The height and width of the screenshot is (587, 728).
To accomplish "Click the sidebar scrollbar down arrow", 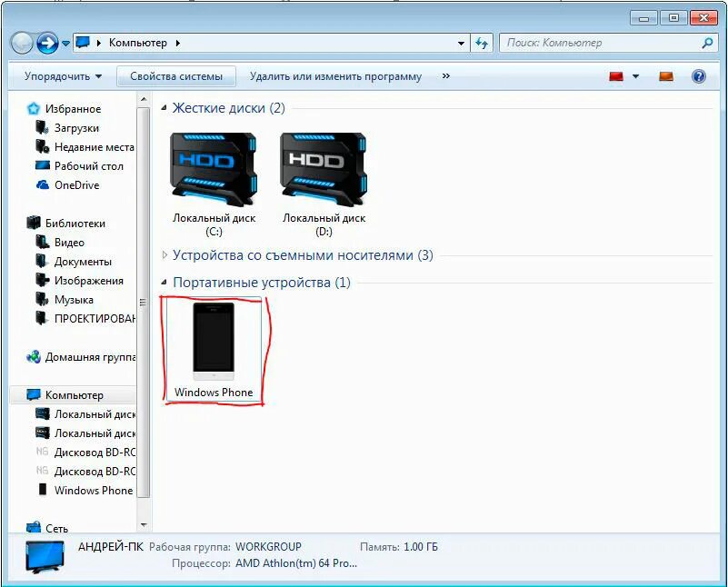I will pos(144,525).
